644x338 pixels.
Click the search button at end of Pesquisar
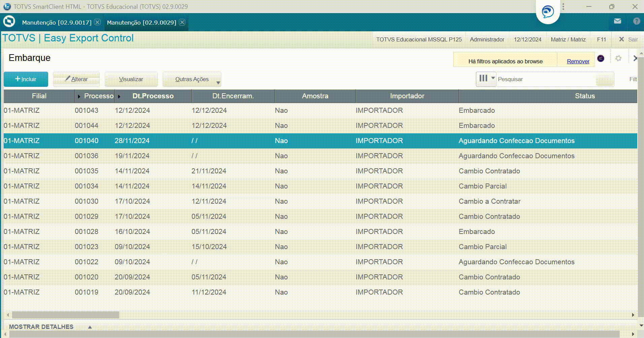605,79
